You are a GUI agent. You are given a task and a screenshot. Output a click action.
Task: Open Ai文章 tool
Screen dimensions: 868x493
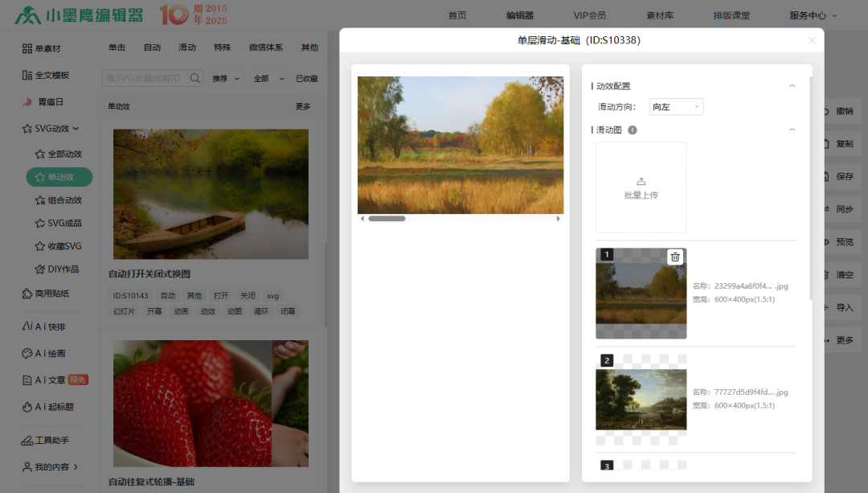55,380
